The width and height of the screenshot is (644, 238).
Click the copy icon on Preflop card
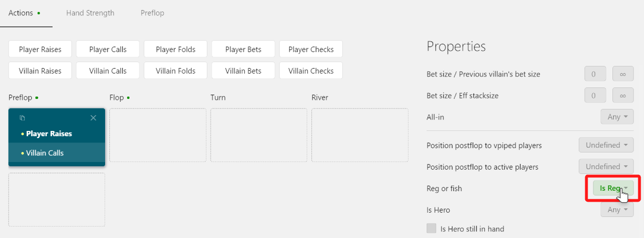22,118
